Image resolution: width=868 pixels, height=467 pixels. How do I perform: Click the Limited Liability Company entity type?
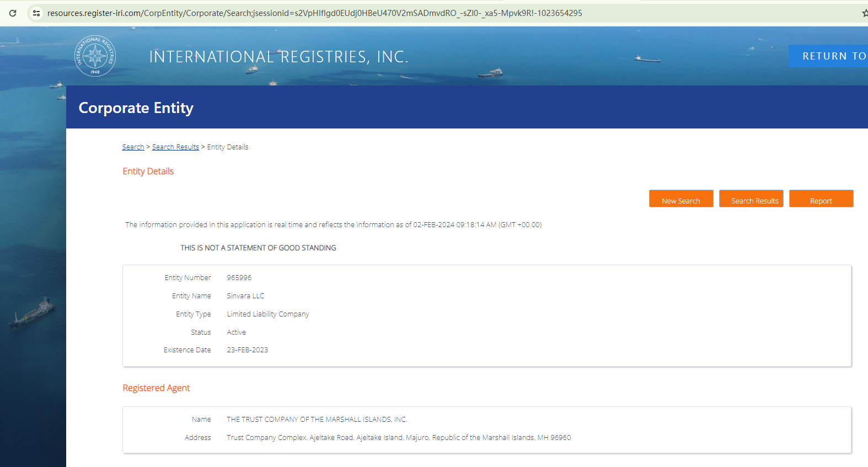point(268,314)
